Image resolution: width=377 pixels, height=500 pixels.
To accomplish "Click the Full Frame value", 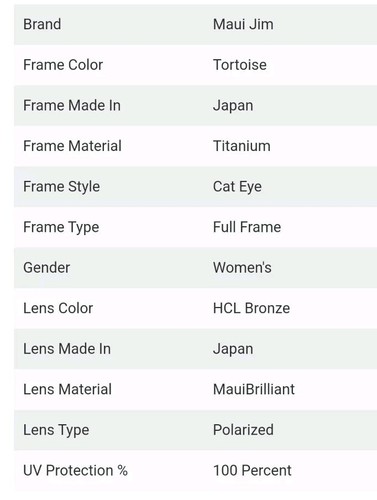I will pyautogui.click(x=247, y=227).
